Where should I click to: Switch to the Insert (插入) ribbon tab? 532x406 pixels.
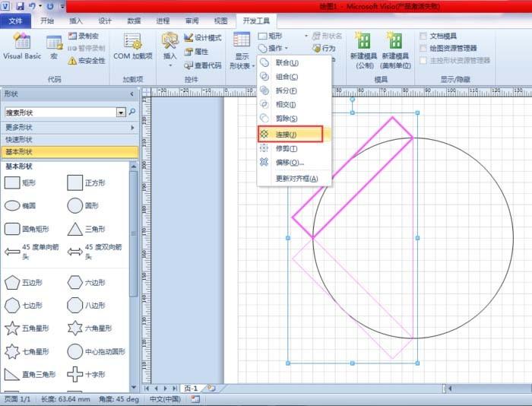coord(76,21)
